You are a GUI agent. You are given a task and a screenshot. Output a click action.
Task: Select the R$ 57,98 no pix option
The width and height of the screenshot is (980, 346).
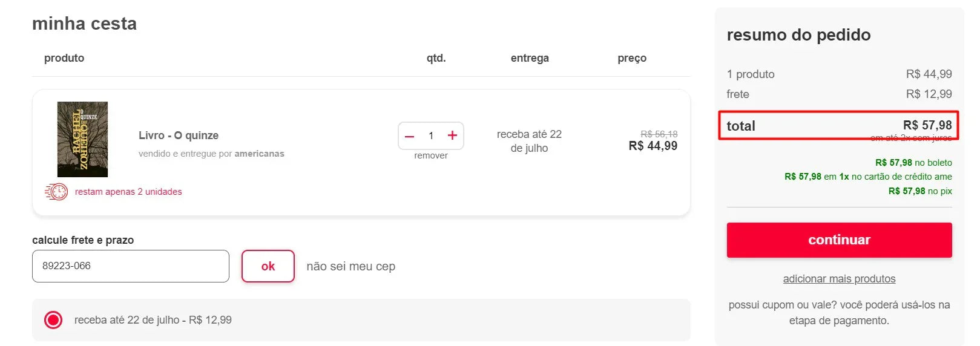(x=920, y=191)
